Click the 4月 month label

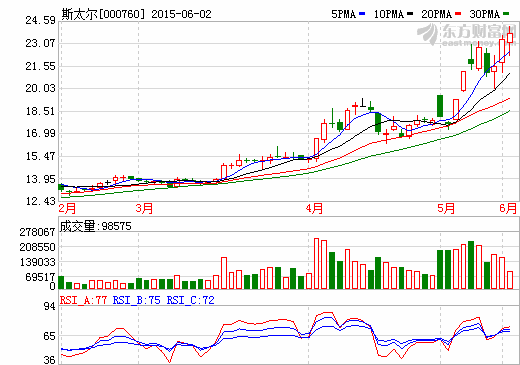point(314,208)
